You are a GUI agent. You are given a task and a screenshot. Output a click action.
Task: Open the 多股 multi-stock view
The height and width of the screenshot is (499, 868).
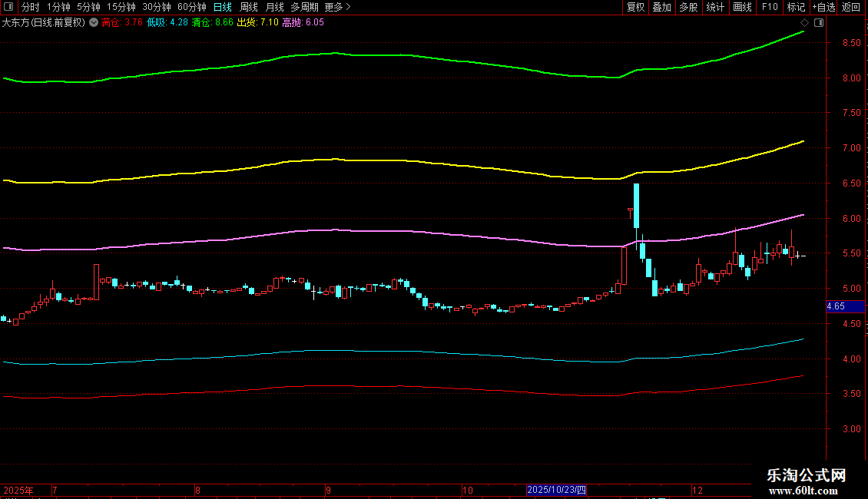pos(688,7)
